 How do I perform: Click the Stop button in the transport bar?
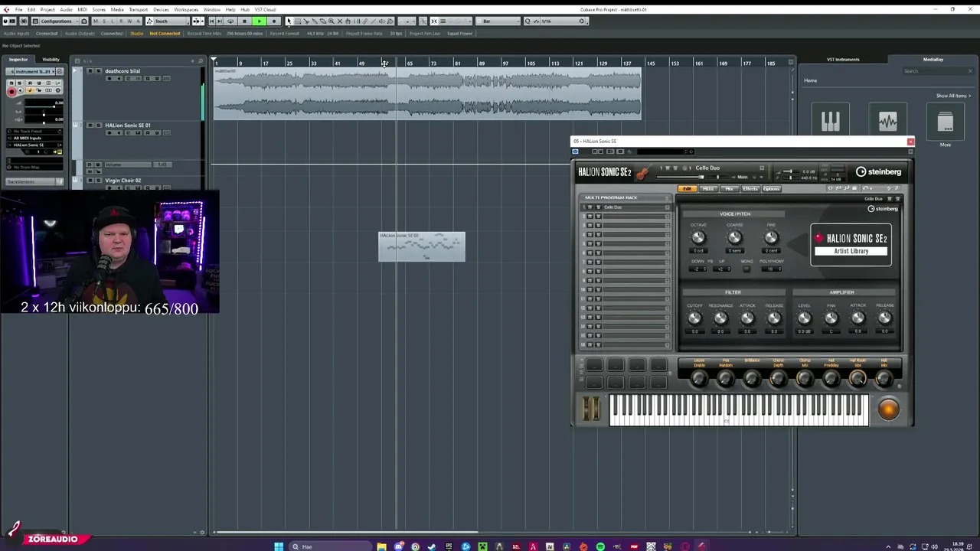pyautogui.click(x=244, y=21)
